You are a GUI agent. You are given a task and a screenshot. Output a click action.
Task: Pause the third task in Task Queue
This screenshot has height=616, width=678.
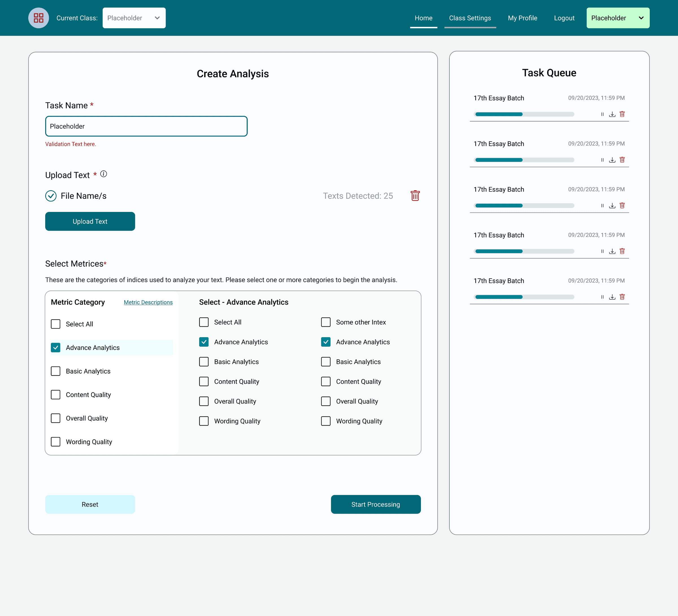tap(602, 205)
